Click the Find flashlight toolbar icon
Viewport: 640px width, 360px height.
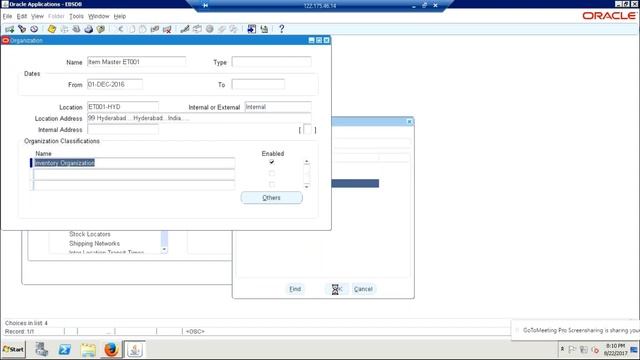(22, 29)
